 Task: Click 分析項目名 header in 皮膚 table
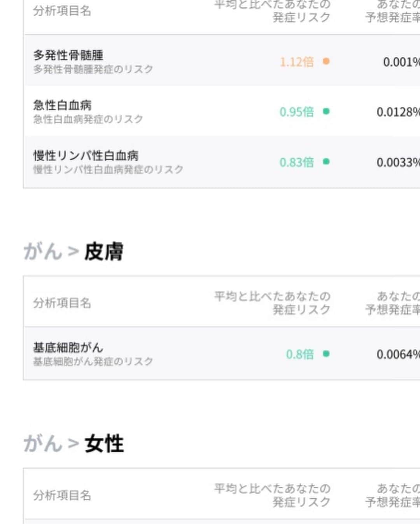tap(62, 303)
